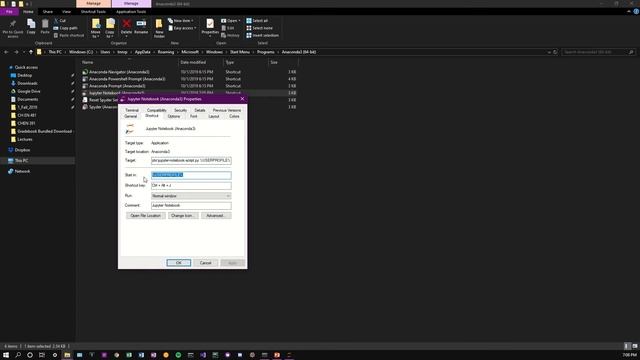This screenshot has height=360, width=640.
Task: Click the File Explorer taskbar icon
Action: tap(67, 355)
